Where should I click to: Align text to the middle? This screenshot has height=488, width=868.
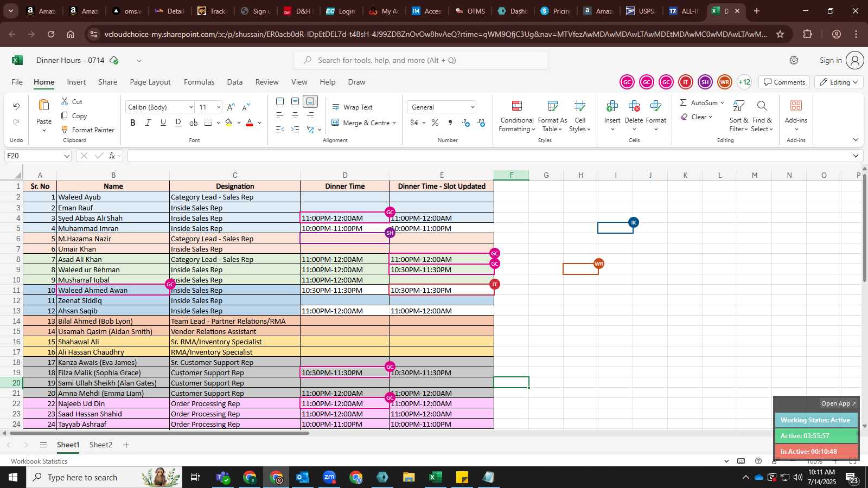[x=295, y=101]
